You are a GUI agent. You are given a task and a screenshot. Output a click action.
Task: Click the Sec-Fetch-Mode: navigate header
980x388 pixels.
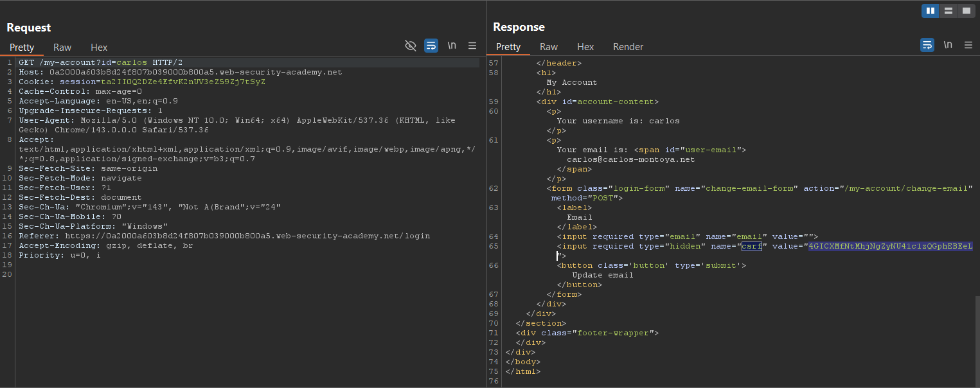[80, 179]
